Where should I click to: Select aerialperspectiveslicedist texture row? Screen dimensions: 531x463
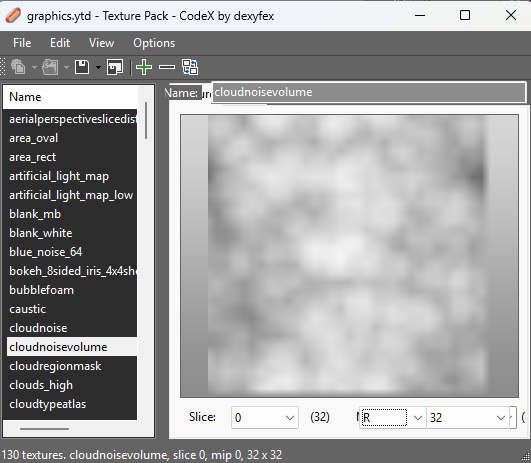[x=72, y=119]
